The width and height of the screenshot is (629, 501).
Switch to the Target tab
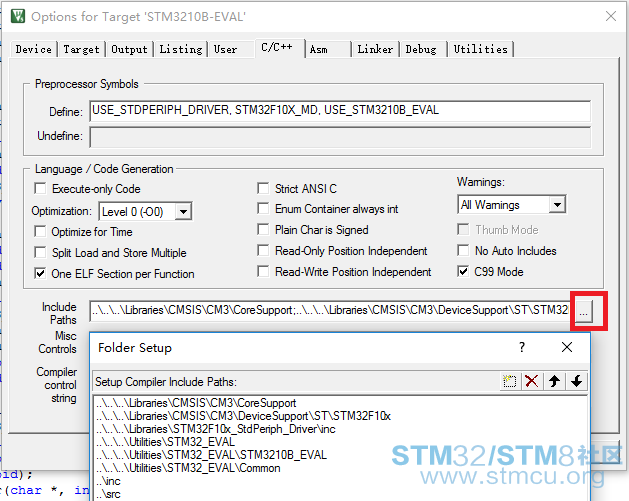pos(81,49)
